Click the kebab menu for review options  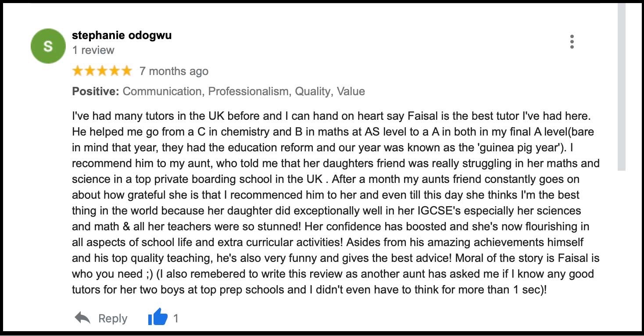click(572, 42)
